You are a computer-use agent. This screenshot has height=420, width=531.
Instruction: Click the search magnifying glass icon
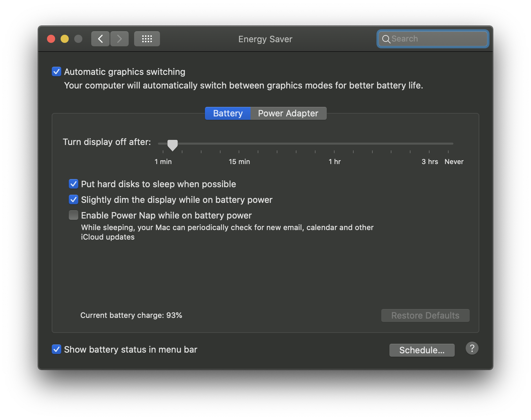click(386, 39)
